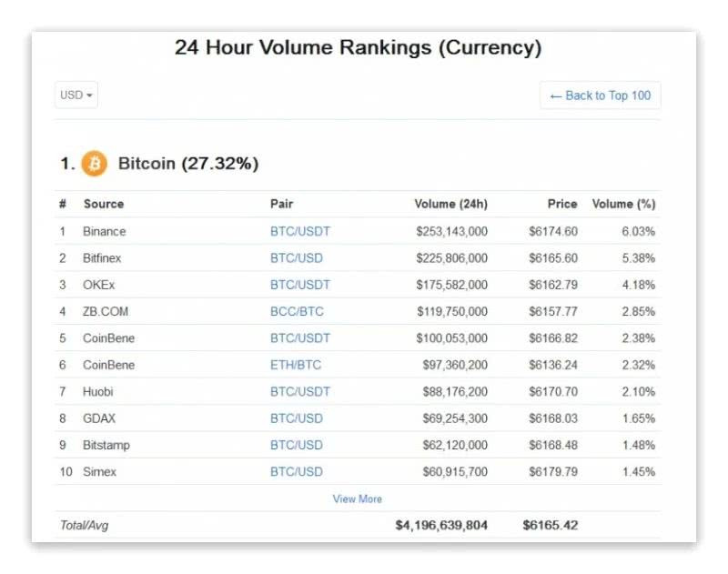Viewport: 728px width, 574px height.
Task: Open CoinBene ETH/BTC pair link
Action: pos(295,365)
